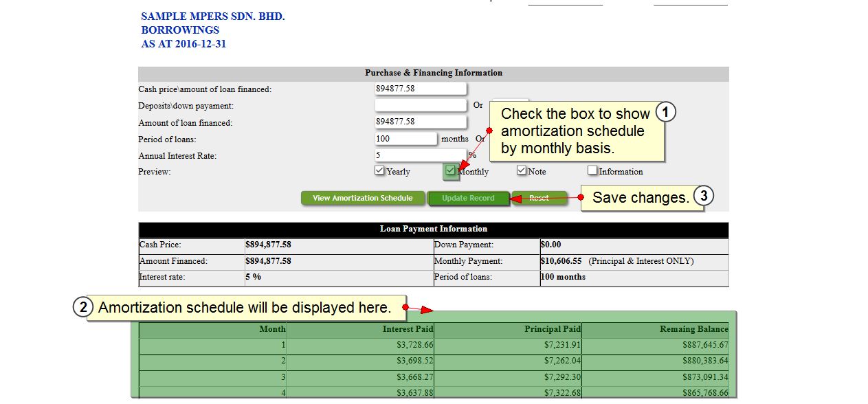Screen dimensions: 868x404
Task: Click the Reset button
Action: coord(539,198)
